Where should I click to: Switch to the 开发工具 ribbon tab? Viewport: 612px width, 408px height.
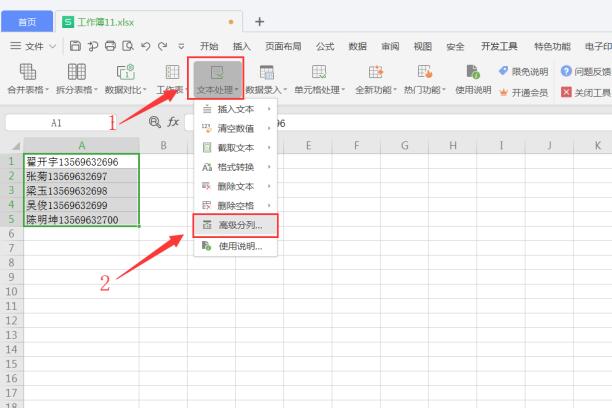(x=499, y=46)
